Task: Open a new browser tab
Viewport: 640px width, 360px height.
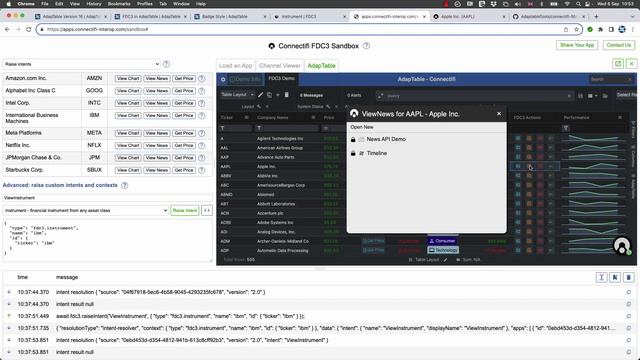Action: (596, 17)
